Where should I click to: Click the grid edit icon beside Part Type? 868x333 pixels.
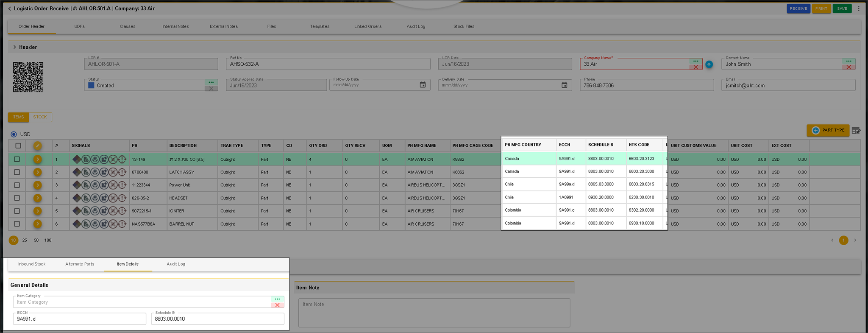click(x=856, y=131)
